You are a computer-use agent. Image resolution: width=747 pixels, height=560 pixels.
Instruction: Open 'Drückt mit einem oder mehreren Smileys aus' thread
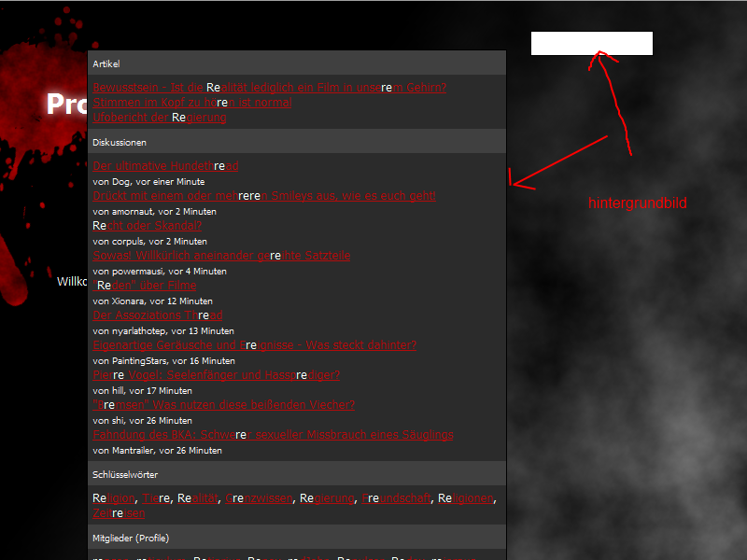coord(264,196)
